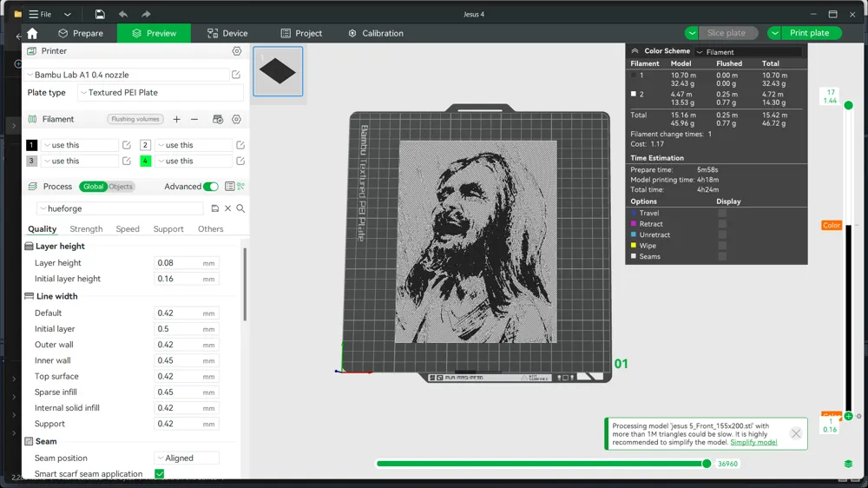Open Flushing volumes button
This screenshot has width=868, height=488.
[135, 119]
